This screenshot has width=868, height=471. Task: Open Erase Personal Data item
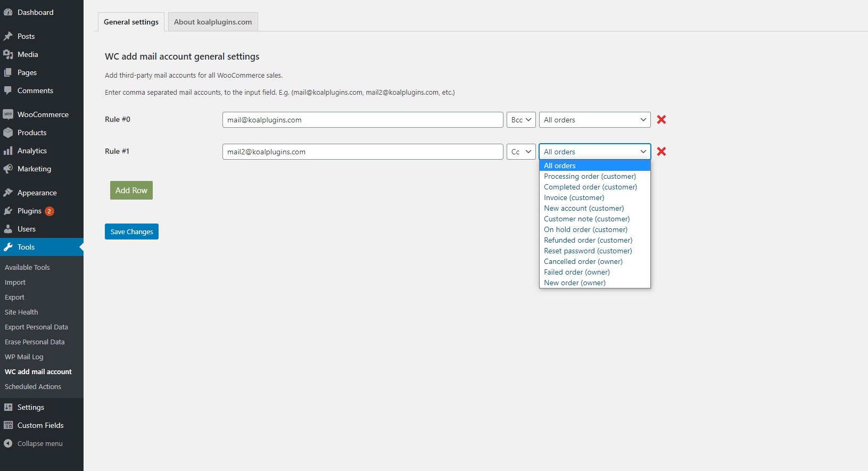coord(35,342)
